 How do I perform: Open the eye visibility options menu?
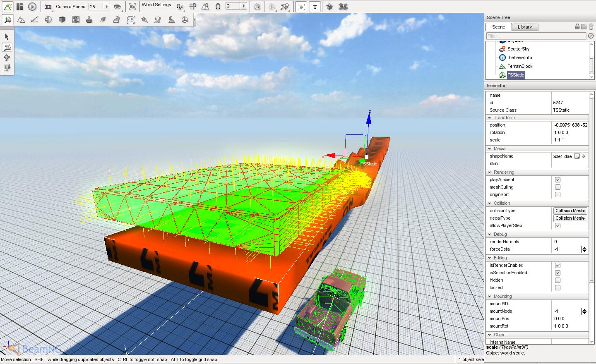pyautogui.click(x=118, y=7)
